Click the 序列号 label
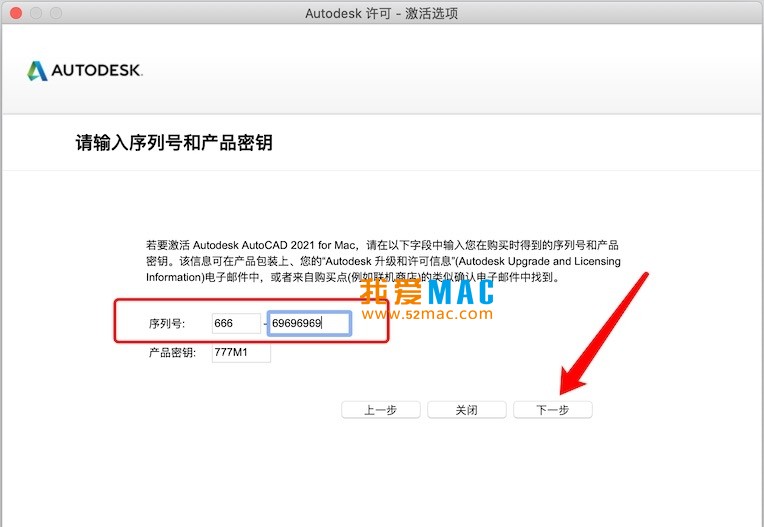Viewport: 764px width, 527px height. point(167,323)
